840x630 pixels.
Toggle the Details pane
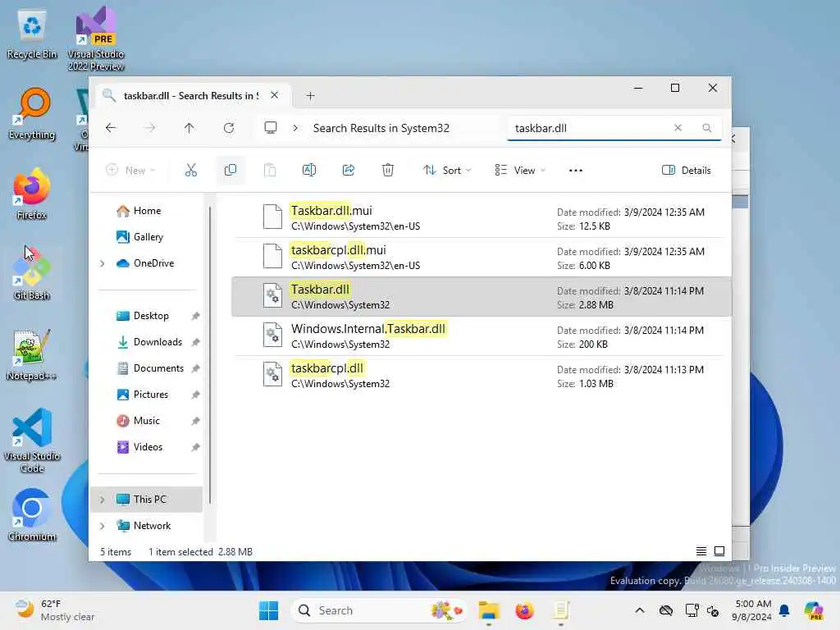(x=687, y=171)
